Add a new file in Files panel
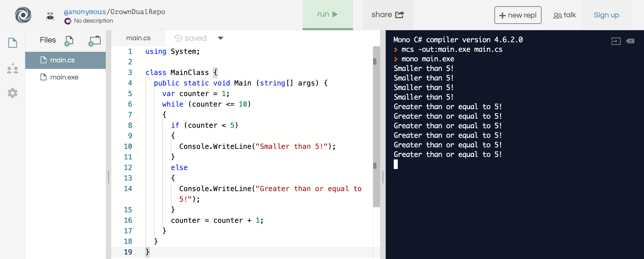The image size is (644, 259). coord(69,41)
